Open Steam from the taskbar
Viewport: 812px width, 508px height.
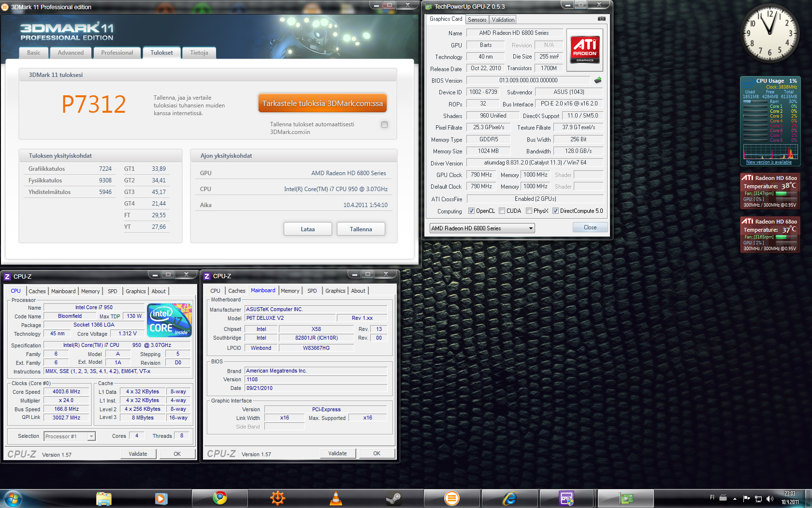(394, 498)
